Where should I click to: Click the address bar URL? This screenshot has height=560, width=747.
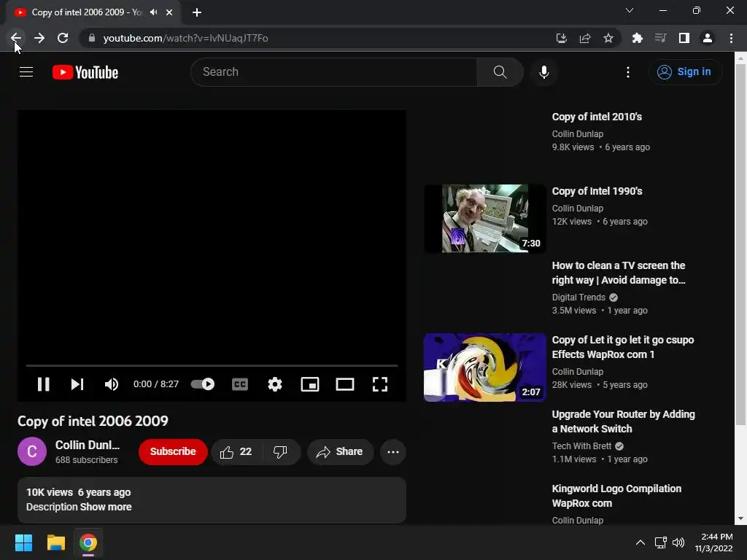coord(186,38)
